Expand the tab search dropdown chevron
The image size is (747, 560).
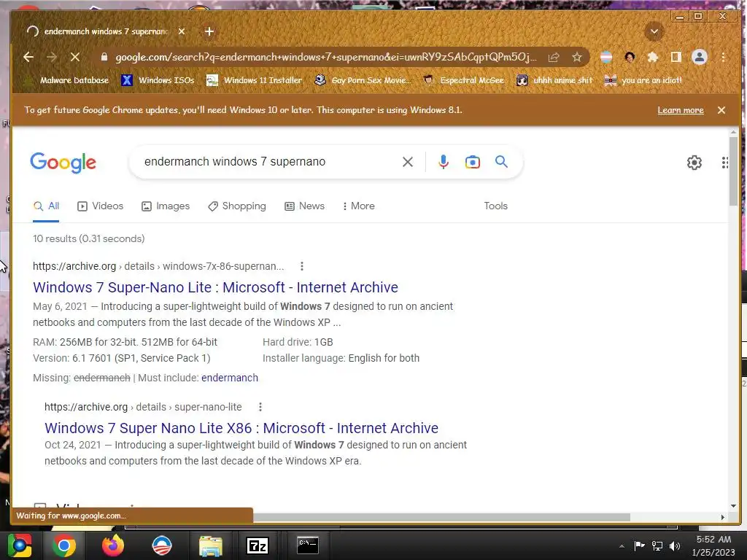pos(654,31)
